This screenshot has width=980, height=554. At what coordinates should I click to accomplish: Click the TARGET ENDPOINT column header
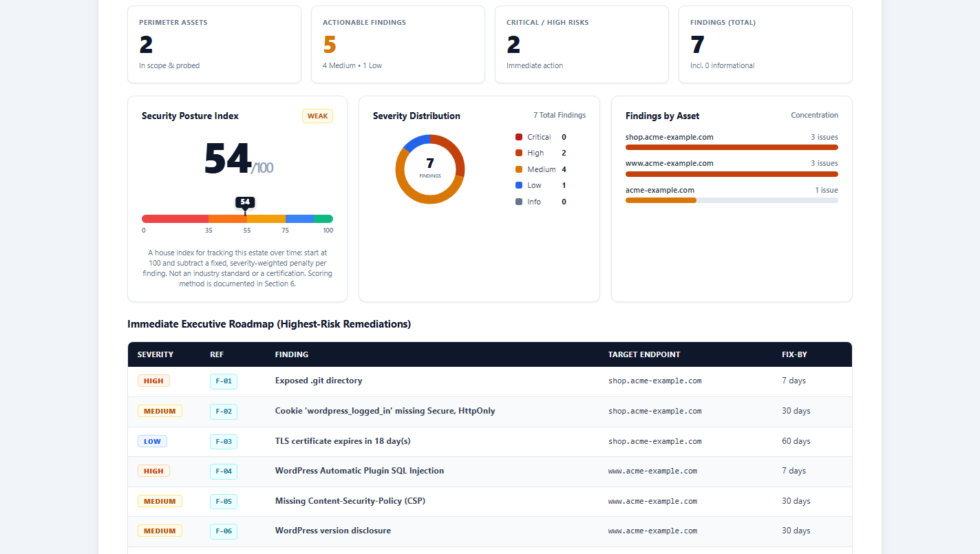[x=644, y=354]
